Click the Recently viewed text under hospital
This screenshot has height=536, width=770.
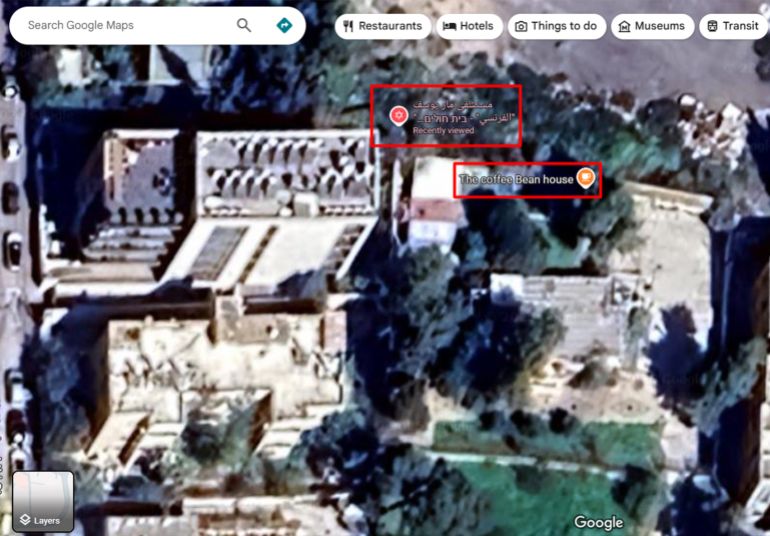[443, 130]
